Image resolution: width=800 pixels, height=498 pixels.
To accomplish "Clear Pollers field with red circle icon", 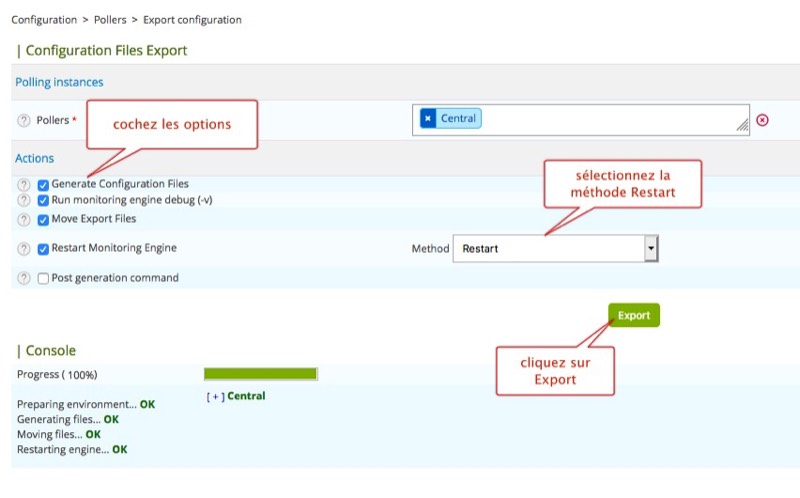I will [x=762, y=120].
